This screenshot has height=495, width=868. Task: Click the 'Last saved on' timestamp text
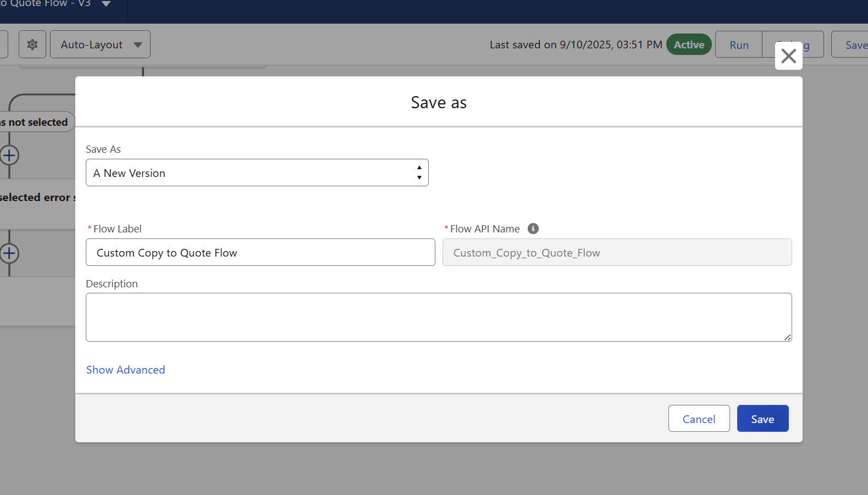pos(576,45)
